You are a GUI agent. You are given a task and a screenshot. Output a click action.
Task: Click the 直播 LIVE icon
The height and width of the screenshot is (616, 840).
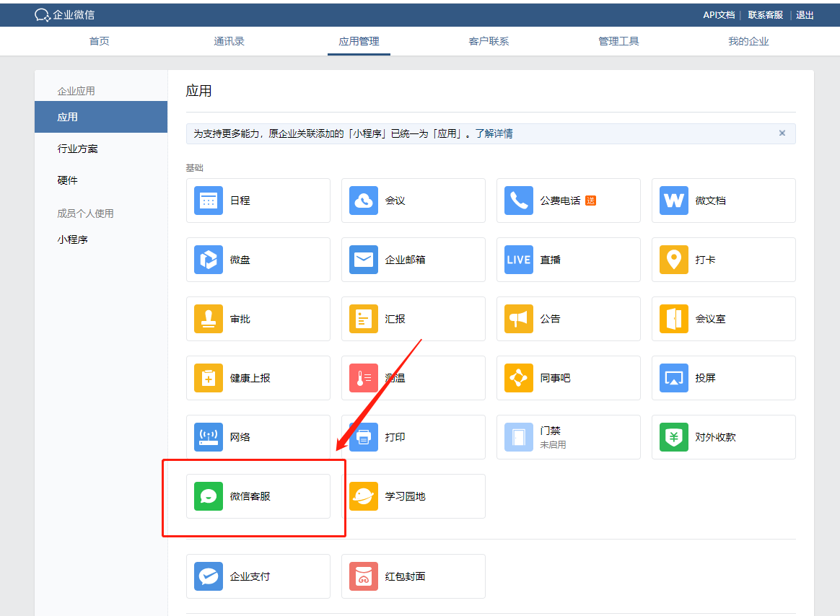click(x=519, y=260)
